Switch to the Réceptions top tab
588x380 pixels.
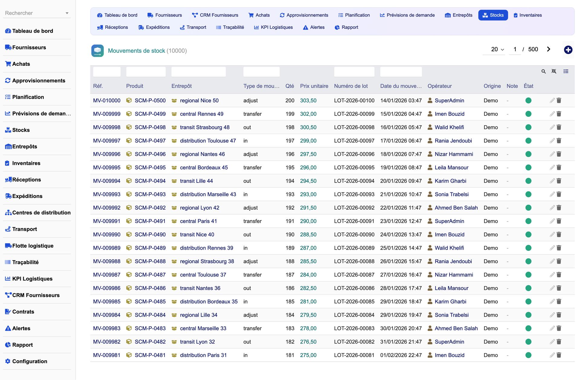click(112, 27)
